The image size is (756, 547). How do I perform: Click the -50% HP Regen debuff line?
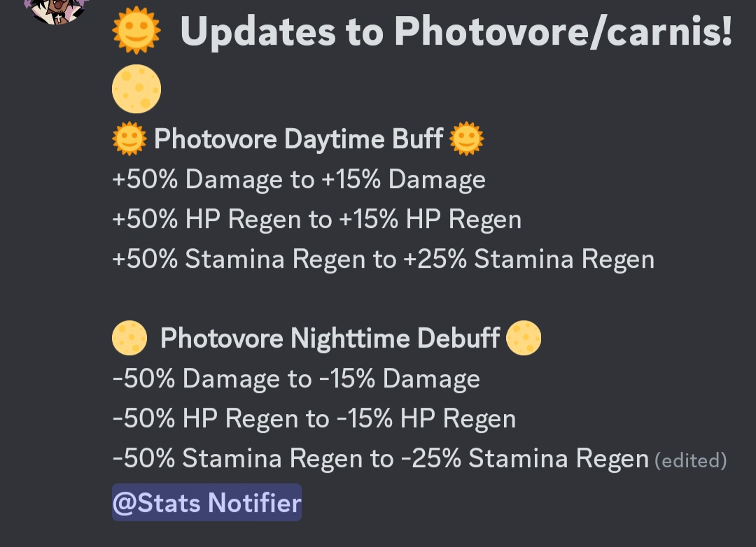point(314,418)
